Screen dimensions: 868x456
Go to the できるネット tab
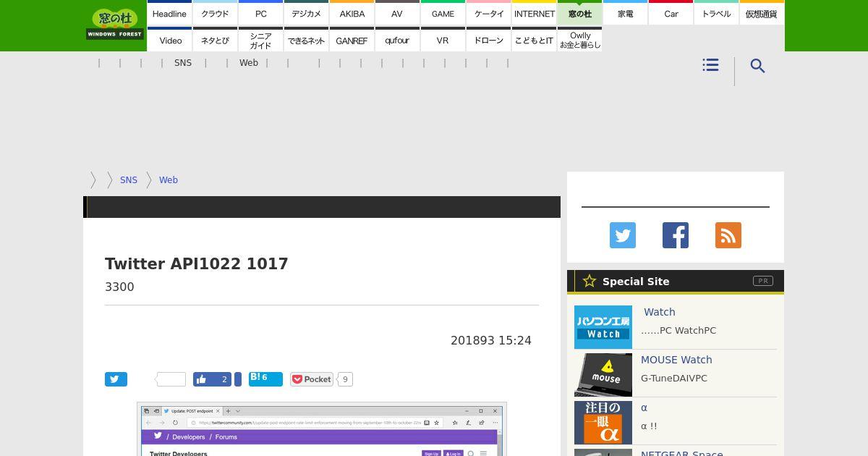tap(306, 41)
